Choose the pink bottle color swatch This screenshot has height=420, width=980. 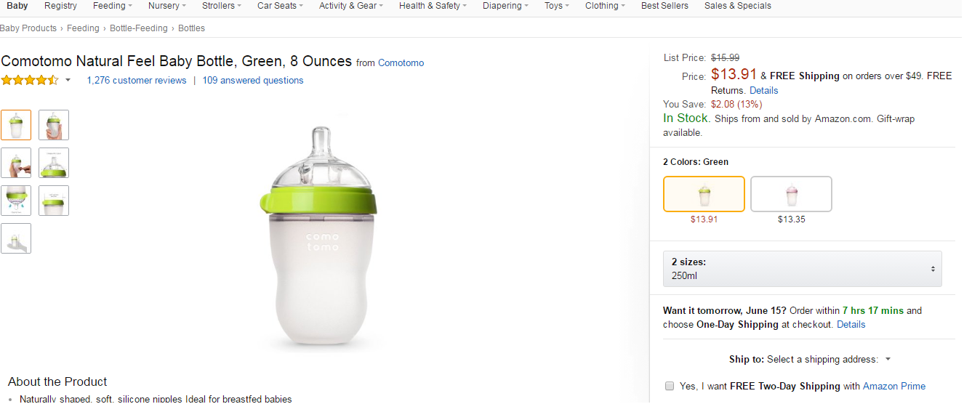[791, 194]
